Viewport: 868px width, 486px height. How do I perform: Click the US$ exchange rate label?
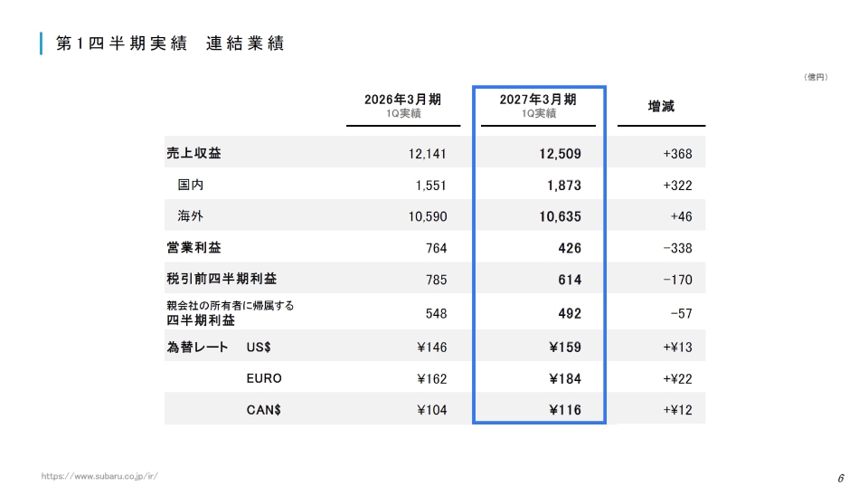[x=259, y=348]
